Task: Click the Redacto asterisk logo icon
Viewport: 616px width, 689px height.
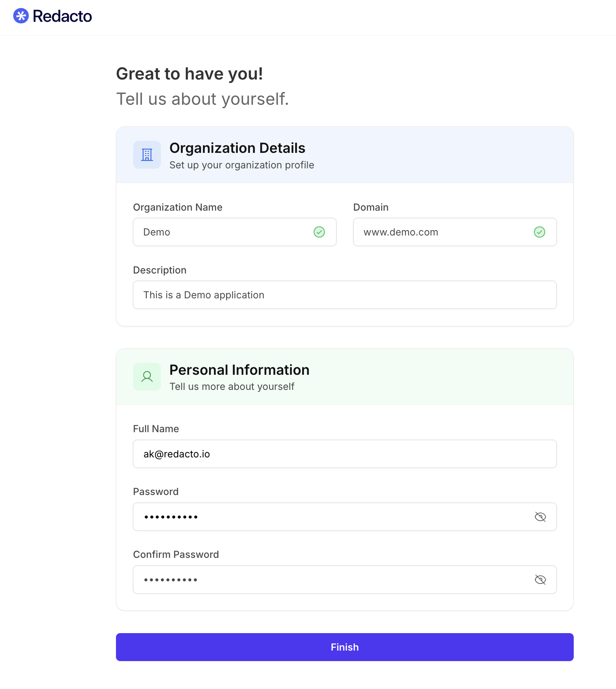Action: [21, 16]
